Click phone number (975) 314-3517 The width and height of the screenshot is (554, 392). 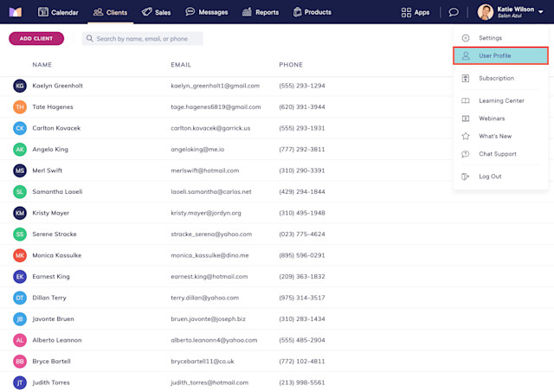click(x=302, y=298)
